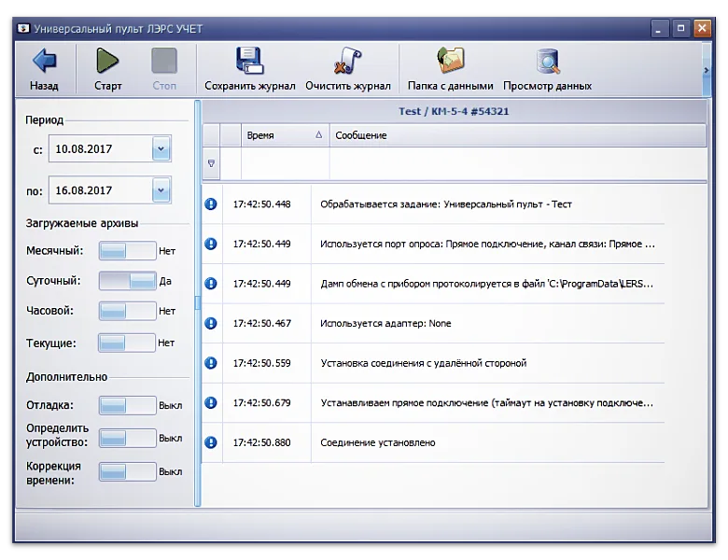Open Просмотр данных viewer icon

(x=547, y=63)
